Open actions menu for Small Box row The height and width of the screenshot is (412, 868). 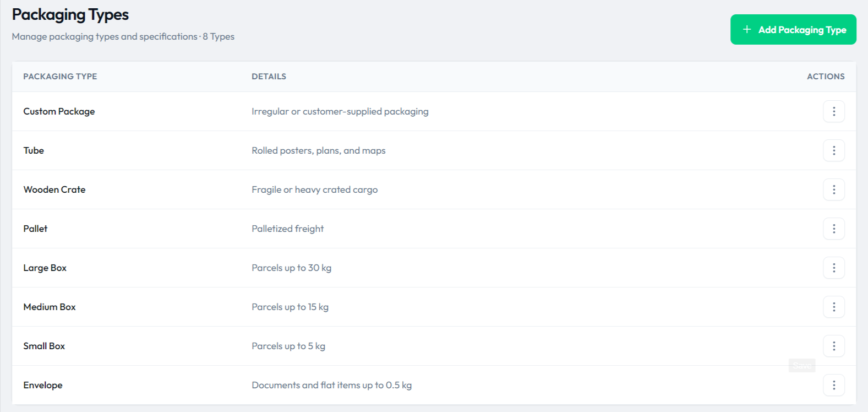click(833, 346)
